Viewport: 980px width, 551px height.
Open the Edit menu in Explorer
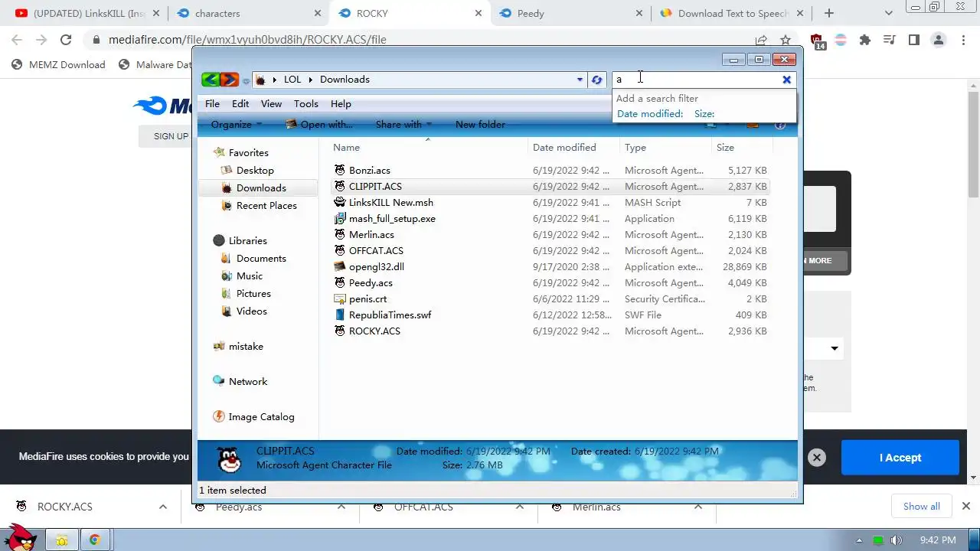[240, 103]
